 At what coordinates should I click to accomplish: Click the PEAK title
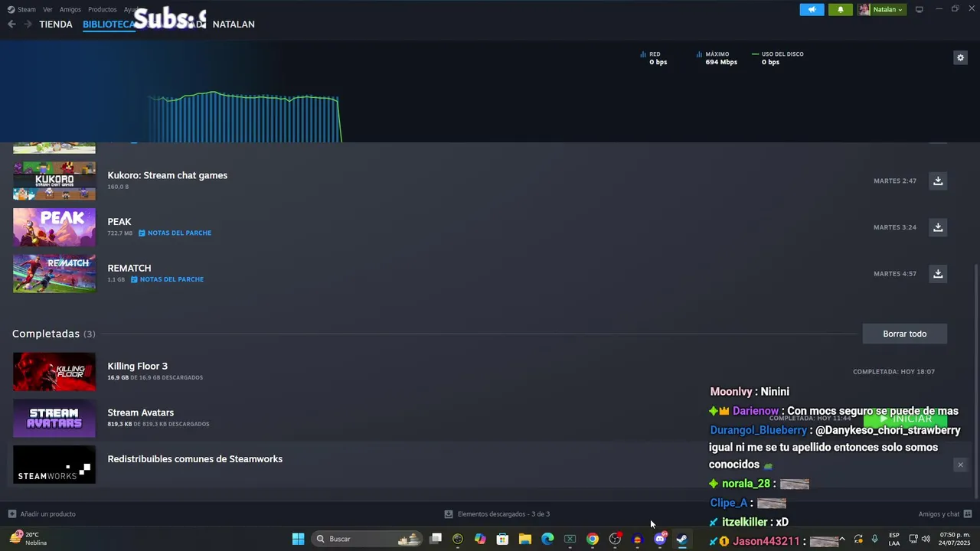[x=119, y=222]
